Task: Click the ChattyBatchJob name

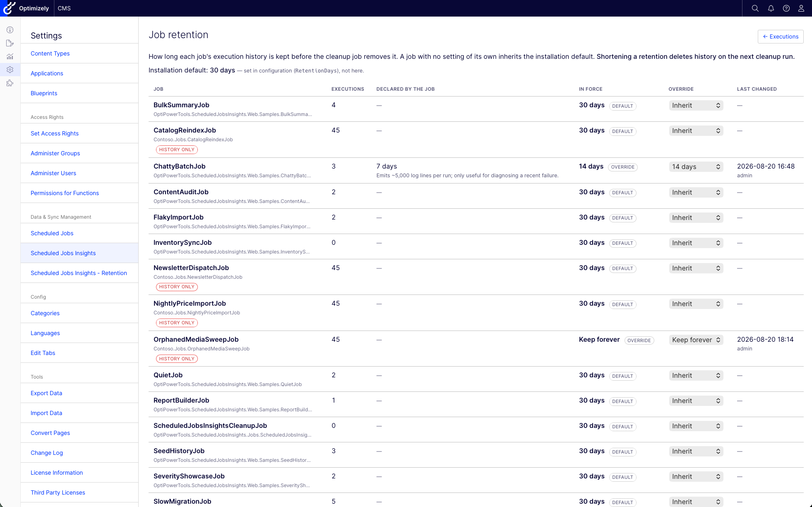Action: (x=180, y=166)
